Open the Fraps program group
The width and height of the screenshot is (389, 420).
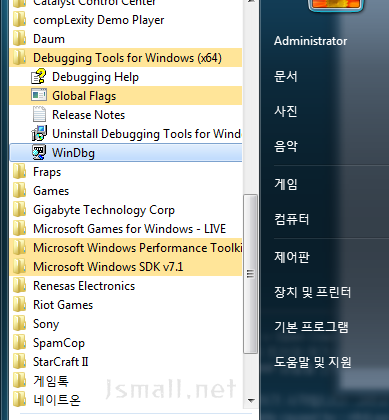coord(126,172)
